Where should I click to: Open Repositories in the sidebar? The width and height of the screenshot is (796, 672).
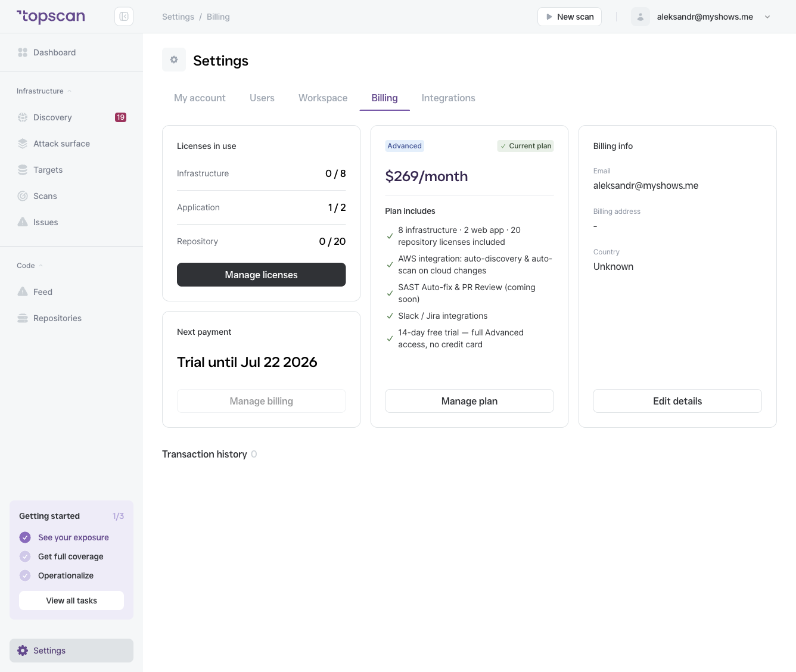pos(71,318)
